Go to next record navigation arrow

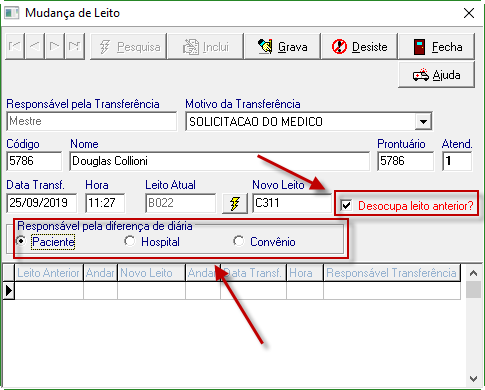pyautogui.click(x=55, y=46)
